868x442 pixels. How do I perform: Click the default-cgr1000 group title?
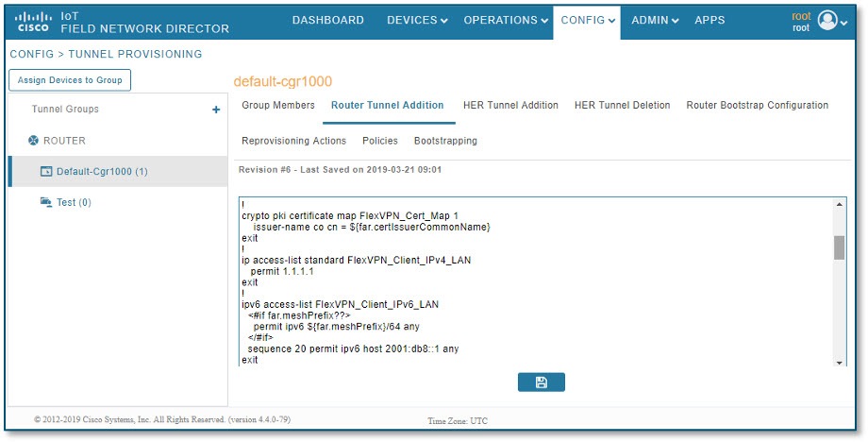(282, 81)
